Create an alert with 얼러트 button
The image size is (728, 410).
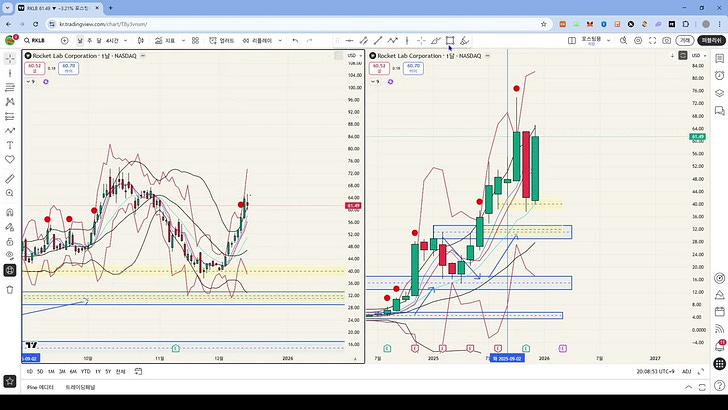(222, 41)
